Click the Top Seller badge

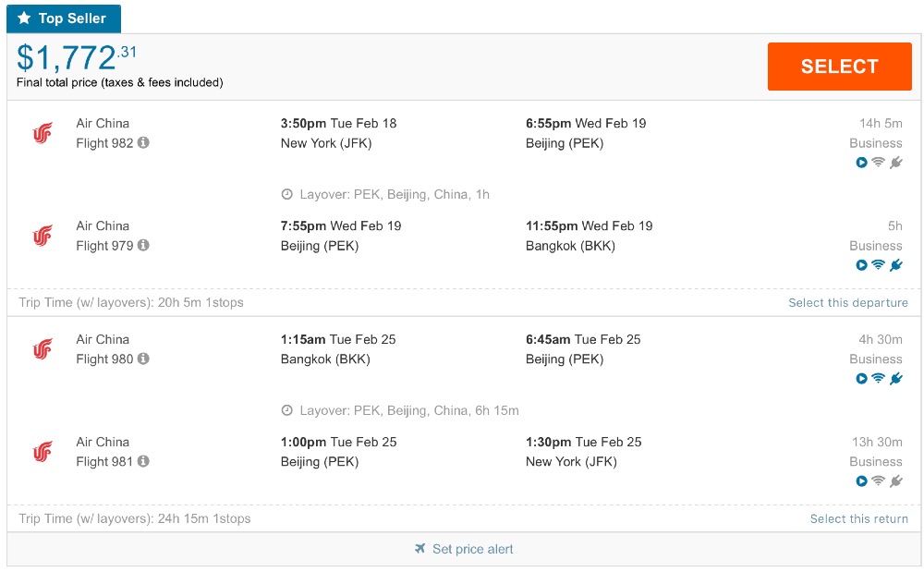(64, 18)
